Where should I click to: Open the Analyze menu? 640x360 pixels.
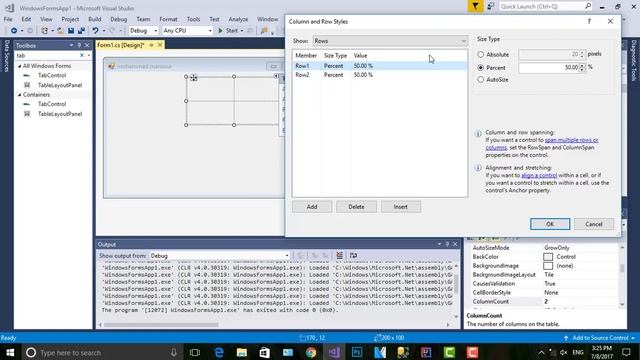[x=238, y=19]
